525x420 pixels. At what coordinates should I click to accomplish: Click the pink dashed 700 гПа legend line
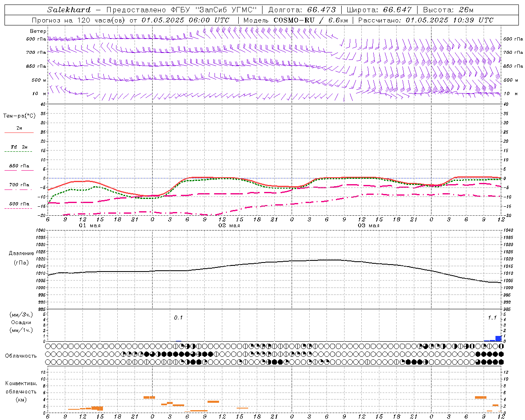[19, 189]
